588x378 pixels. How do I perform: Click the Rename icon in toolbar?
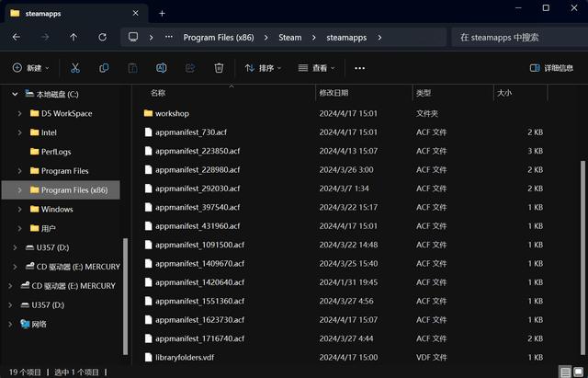pyautogui.click(x=162, y=68)
